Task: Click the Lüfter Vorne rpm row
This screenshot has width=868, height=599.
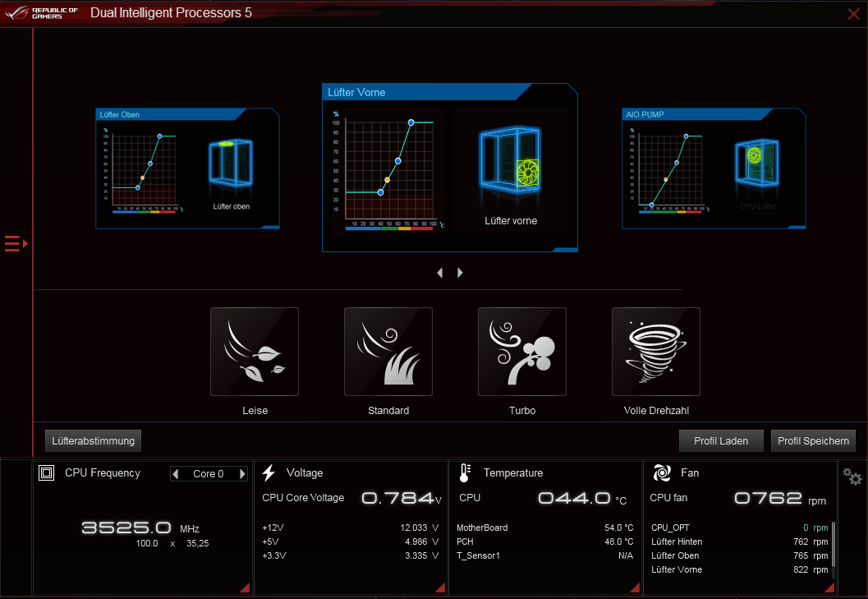Action: pyautogui.click(x=740, y=569)
